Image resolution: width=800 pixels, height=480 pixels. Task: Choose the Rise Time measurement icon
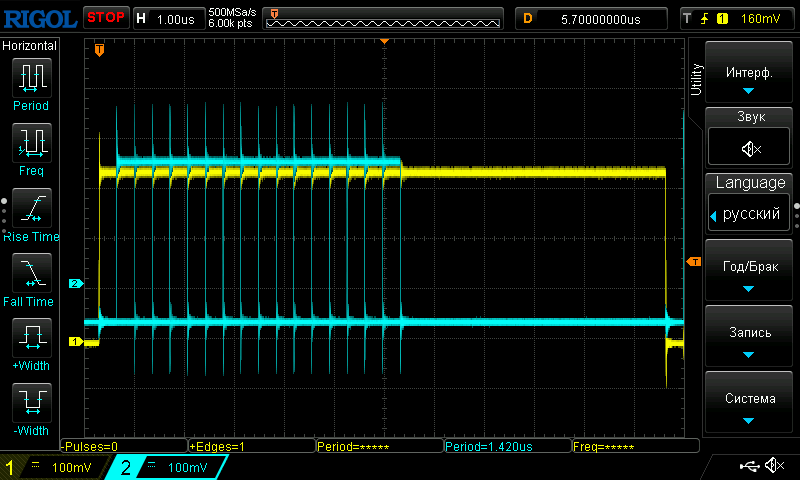tap(31, 208)
